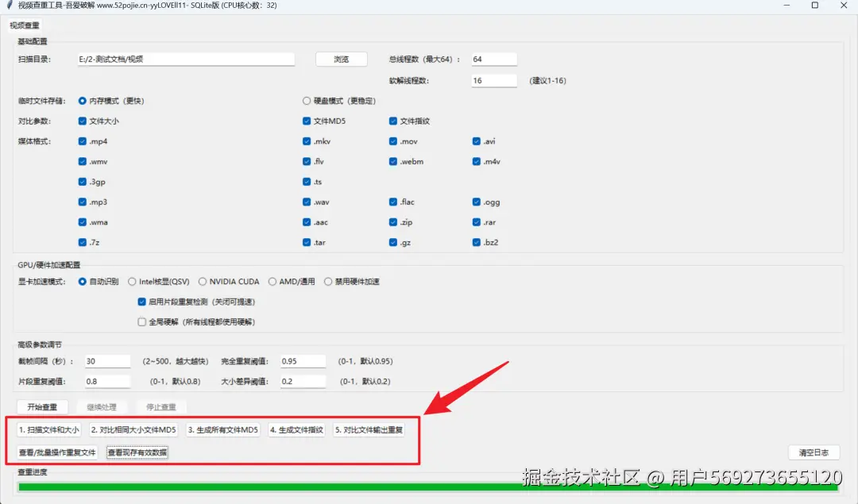Focus the 扫描目录 path field
Screen dimensions: 858x504
pos(186,59)
